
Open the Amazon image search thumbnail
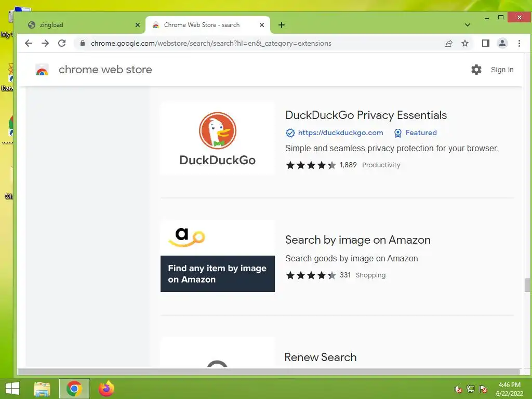point(218,256)
